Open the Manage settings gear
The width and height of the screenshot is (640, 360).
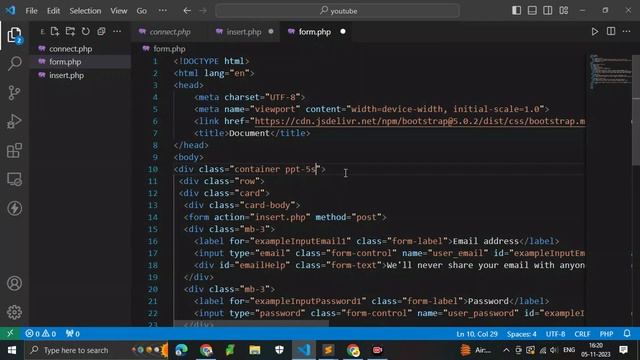coord(14,312)
